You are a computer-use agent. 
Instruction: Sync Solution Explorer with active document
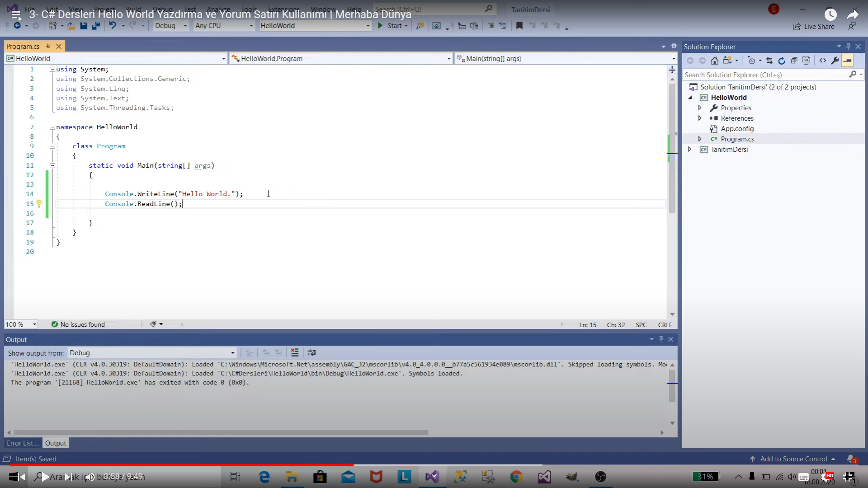click(x=769, y=60)
